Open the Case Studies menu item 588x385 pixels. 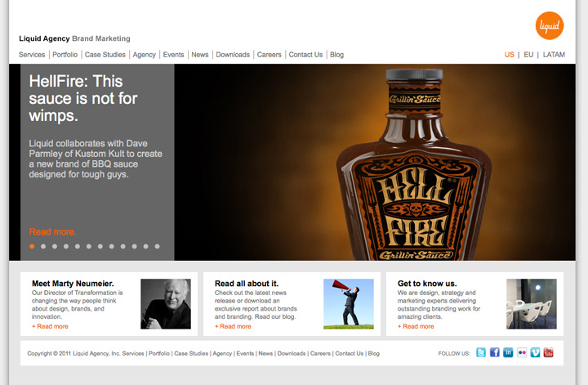pyautogui.click(x=105, y=55)
